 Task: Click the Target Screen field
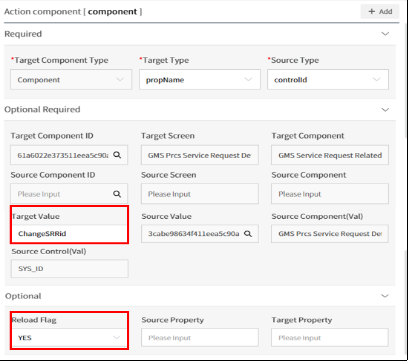(x=200, y=155)
